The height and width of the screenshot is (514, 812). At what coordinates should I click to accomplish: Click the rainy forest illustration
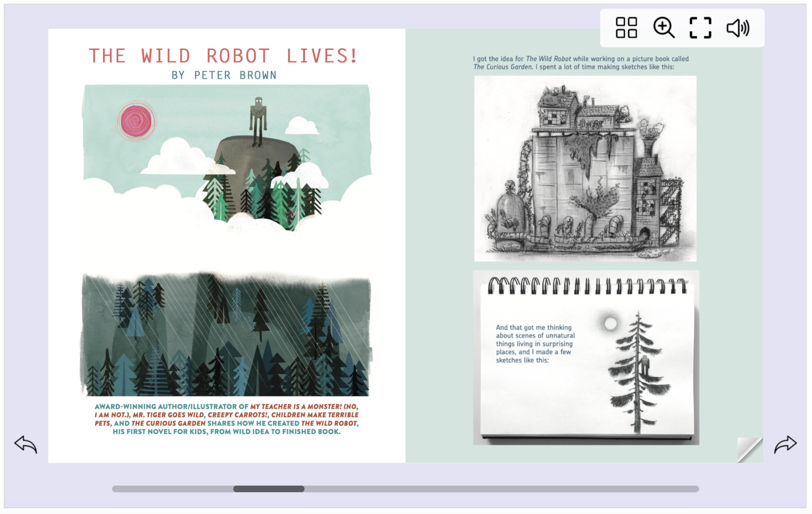pos(226,334)
